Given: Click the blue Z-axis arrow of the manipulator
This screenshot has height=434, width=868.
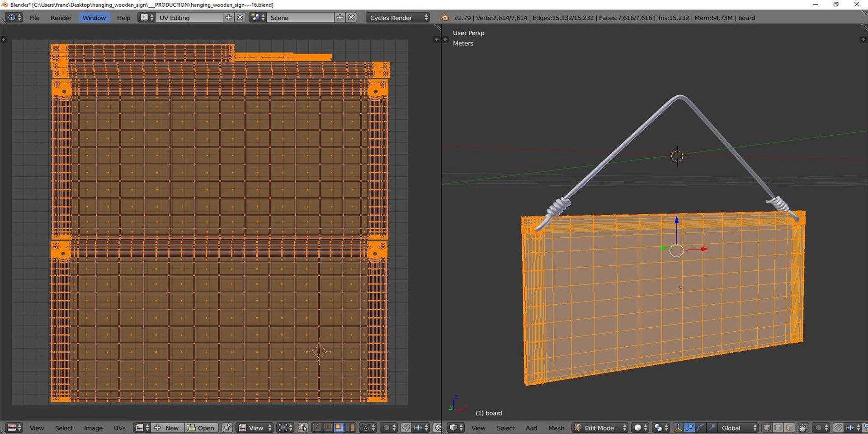Looking at the screenshot, I should [677, 222].
